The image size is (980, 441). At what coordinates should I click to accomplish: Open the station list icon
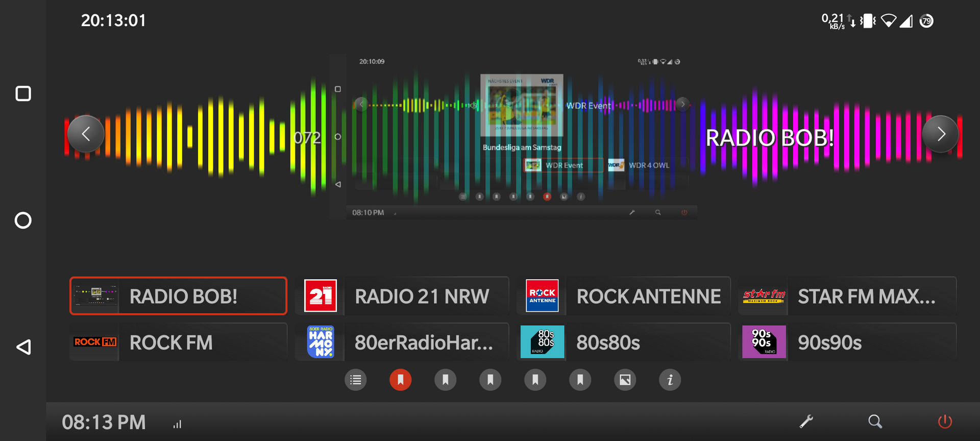tap(356, 380)
